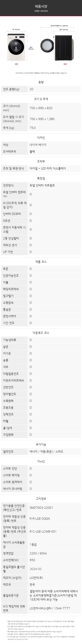
Task: Select the 다이얼 + LED 터치 디스플레이 value
Action: click(x=48, y=169)
